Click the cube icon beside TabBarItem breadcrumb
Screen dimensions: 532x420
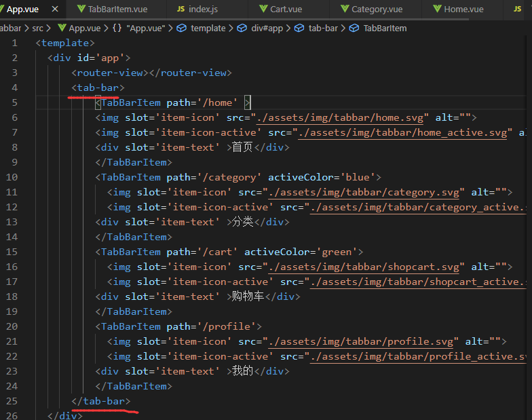(x=354, y=28)
